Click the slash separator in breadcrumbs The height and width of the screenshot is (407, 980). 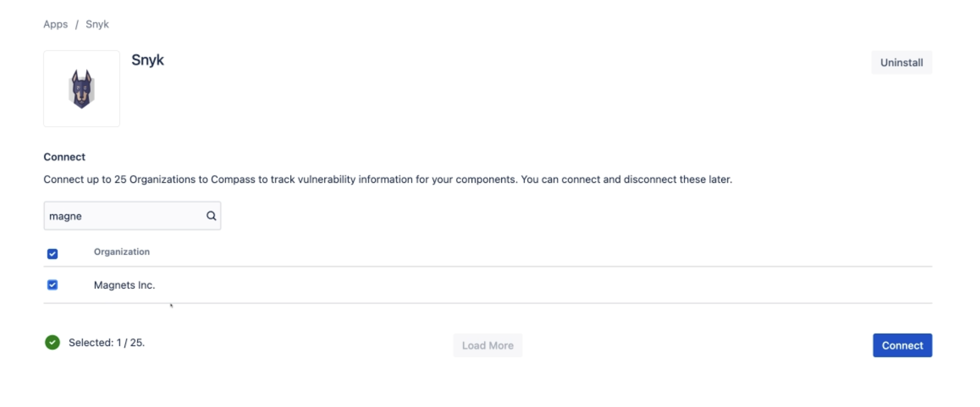pos(77,24)
